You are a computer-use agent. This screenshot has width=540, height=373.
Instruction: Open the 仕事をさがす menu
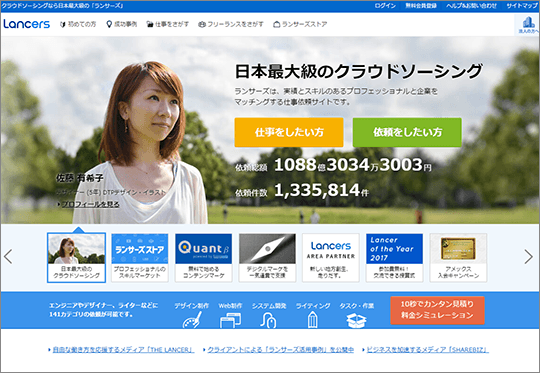(168, 24)
